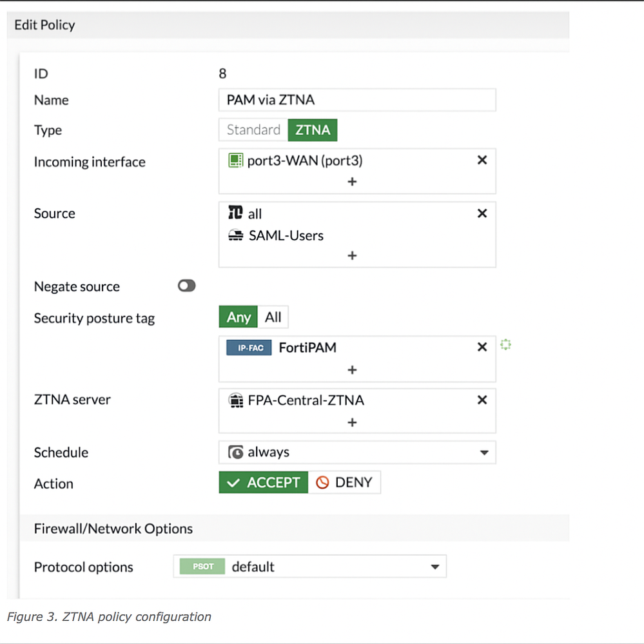
Task: Remove FPA-Central-ZTNA server entry
Action: point(482,400)
